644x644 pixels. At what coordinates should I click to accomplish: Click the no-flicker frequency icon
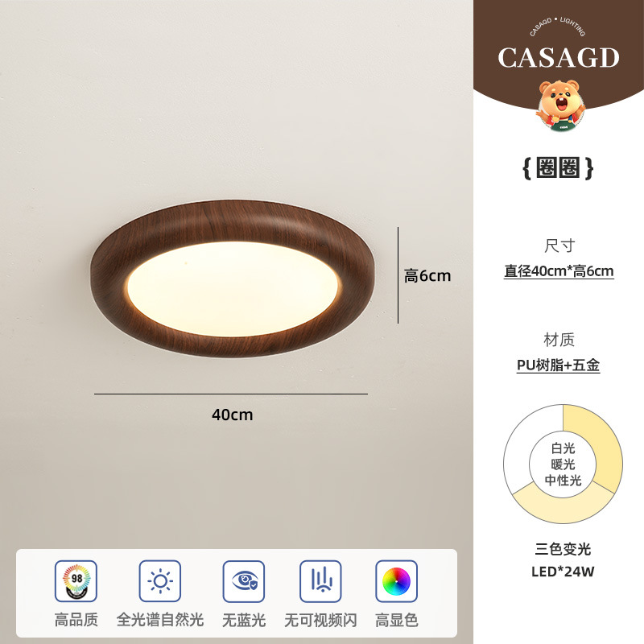(x=320, y=581)
